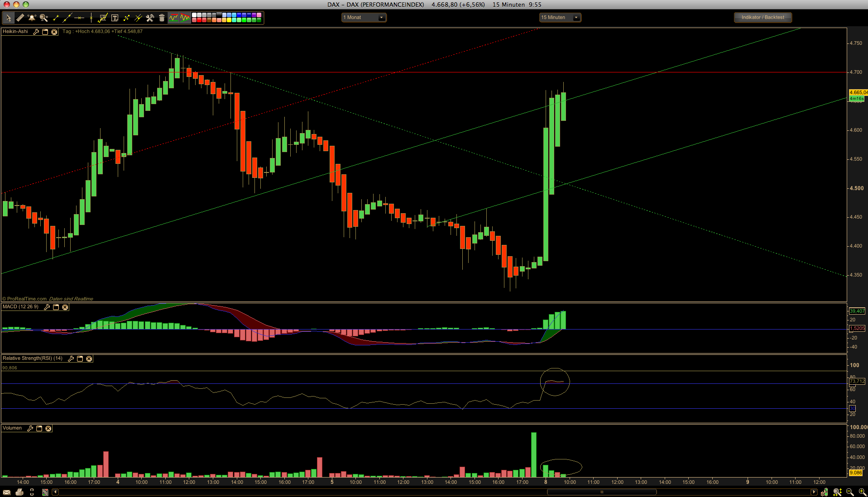Screen dimensions: 868x497
Task: Click the printer icon
Action: coord(19,492)
